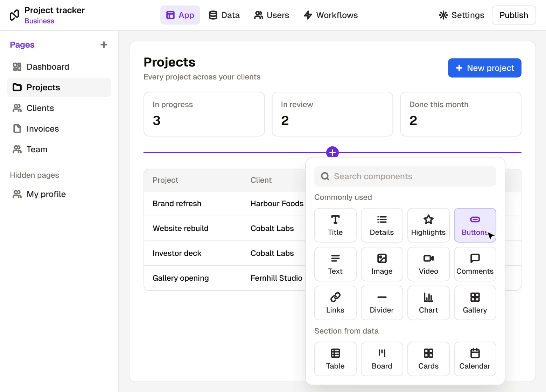This screenshot has width=546, height=392.
Task: Add a Cards section from data
Action: 428,359
